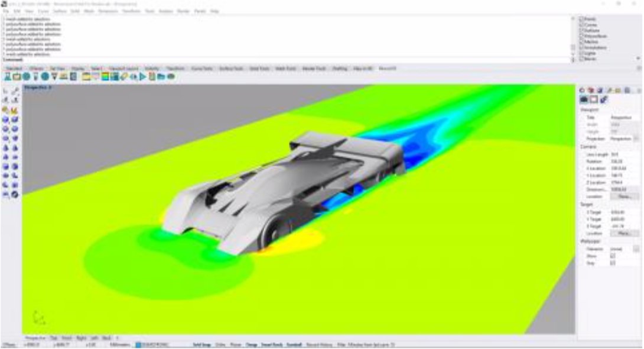Toggle the Annotations selection filter checkbox
644x349 pixels.
581,48
